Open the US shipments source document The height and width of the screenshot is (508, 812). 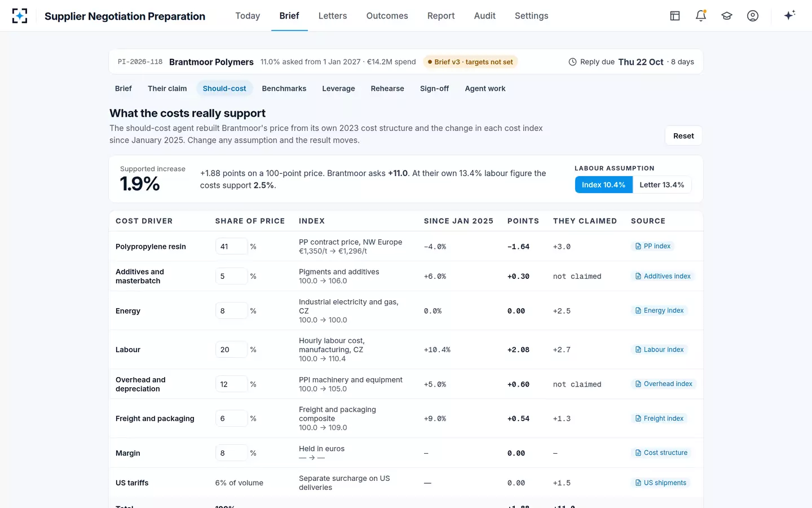661,483
